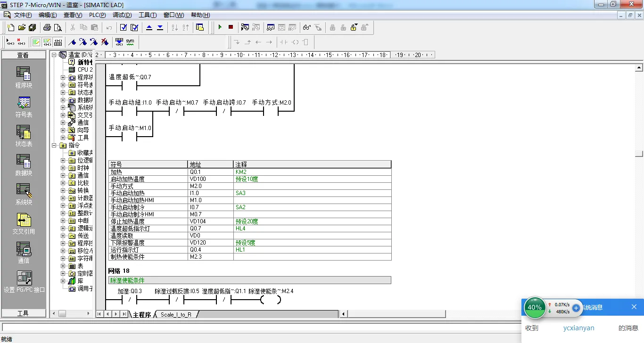Toggle the symbol information table
Viewport: 644px width, 343px height.
[58, 42]
